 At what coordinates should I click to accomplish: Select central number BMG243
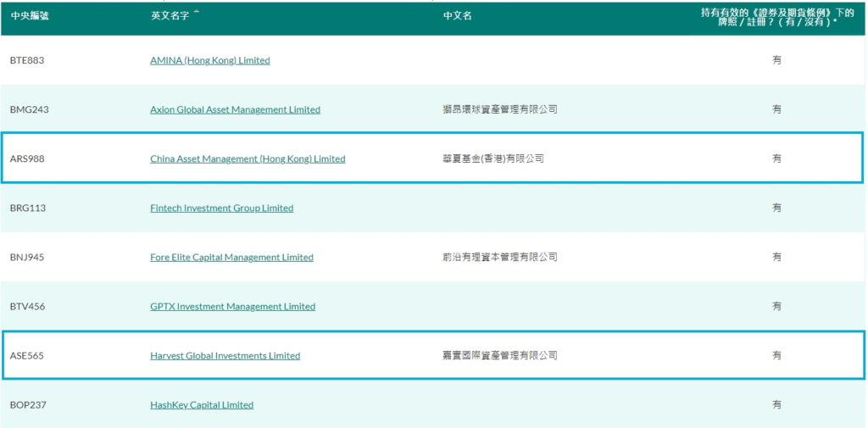(30, 109)
